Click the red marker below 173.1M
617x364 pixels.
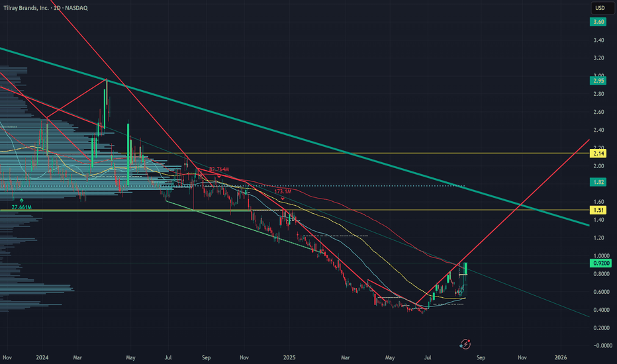(283, 198)
